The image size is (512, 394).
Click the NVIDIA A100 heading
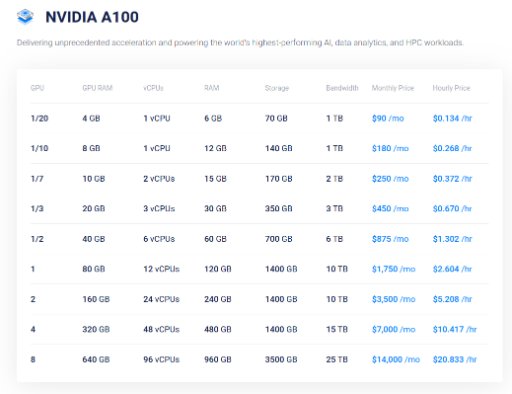(92, 17)
